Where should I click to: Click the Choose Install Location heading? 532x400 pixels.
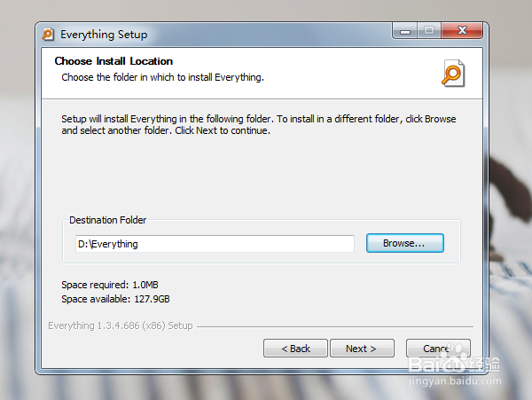point(113,61)
